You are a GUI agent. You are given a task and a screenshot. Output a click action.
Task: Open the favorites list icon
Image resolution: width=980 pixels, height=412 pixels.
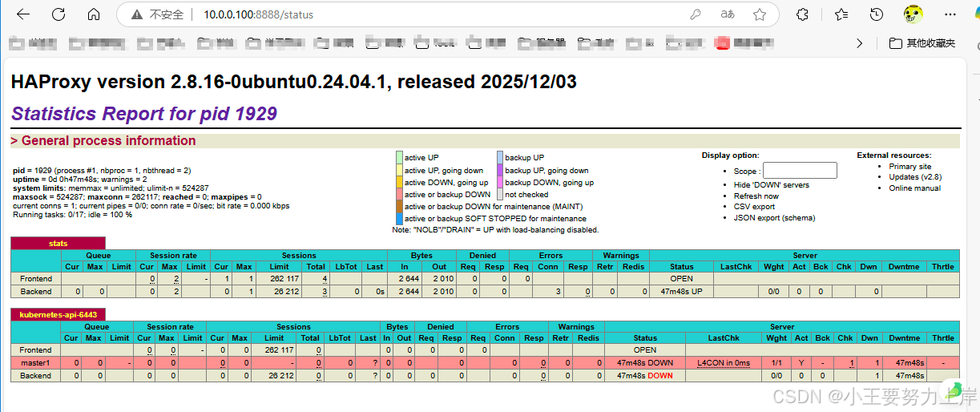[841, 14]
